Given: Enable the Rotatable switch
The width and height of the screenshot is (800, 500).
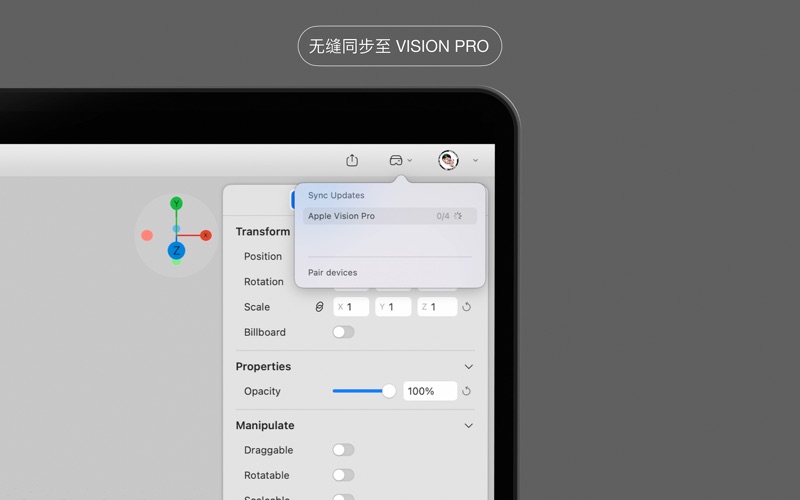Looking at the screenshot, I should (x=343, y=475).
